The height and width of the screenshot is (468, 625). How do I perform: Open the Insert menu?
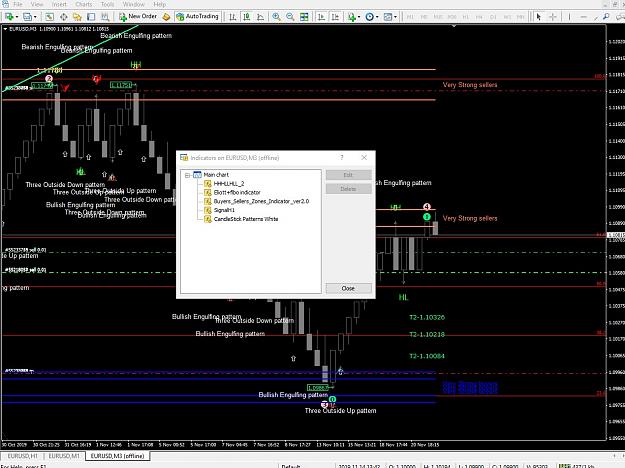tap(59, 4)
